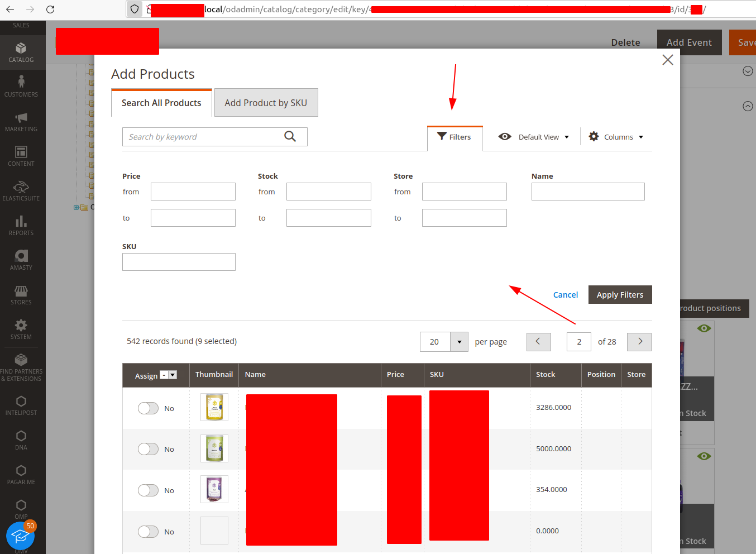Expand the Default View dropdown
The height and width of the screenshot is (554, 756).
[x=534, y=137]
